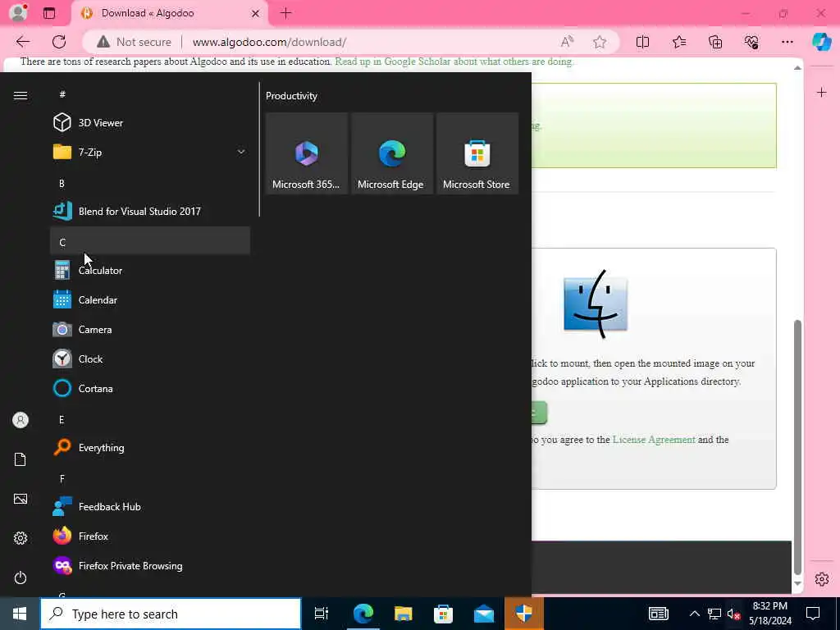Toggle Read aloud in address bar
Viewport: 840px width, 630px height.
click(567, 42)
